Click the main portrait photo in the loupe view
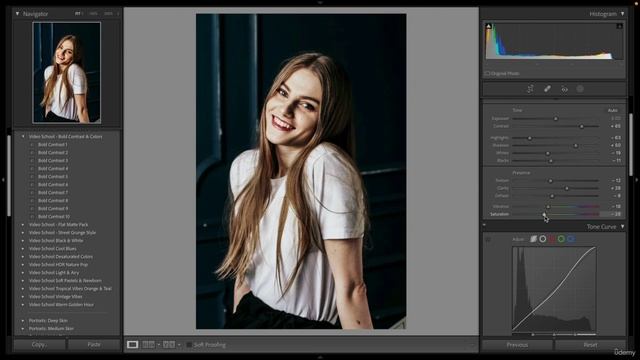 [301, 171]
